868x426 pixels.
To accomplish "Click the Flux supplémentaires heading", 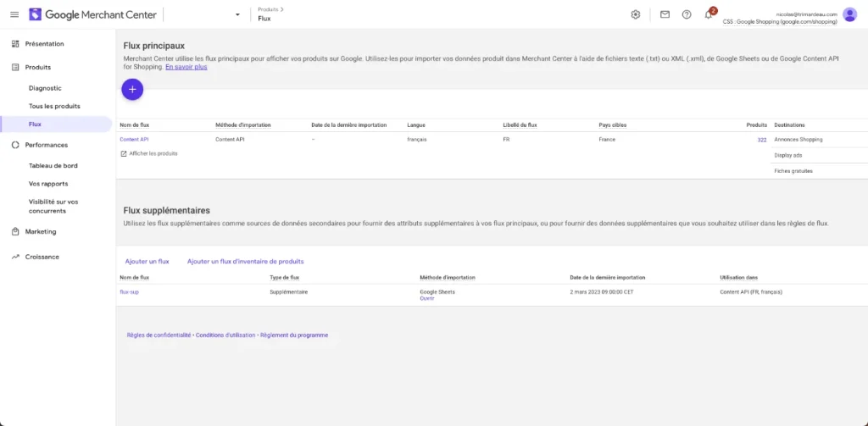I will (x=167, y=211).
